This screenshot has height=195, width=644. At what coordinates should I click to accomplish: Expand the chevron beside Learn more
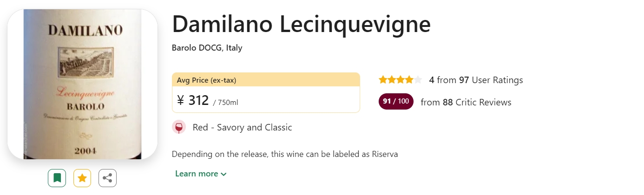(224, 174)
